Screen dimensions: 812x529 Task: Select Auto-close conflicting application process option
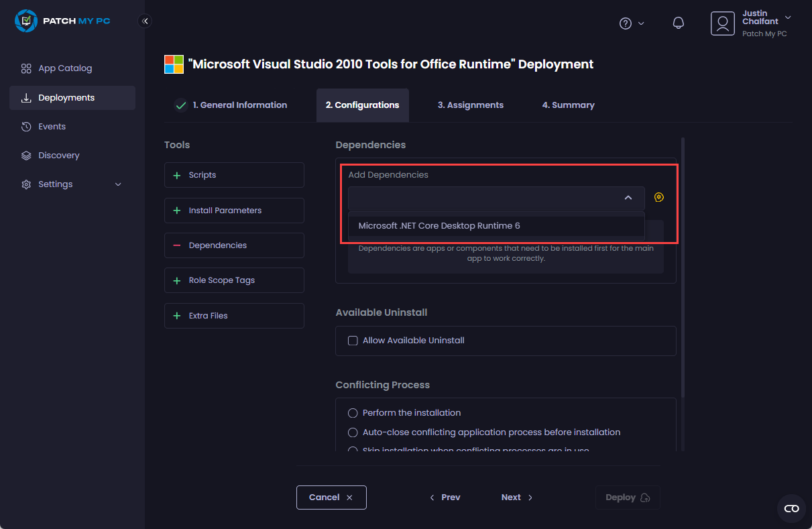pyautogui.click(x=353, y=432)
